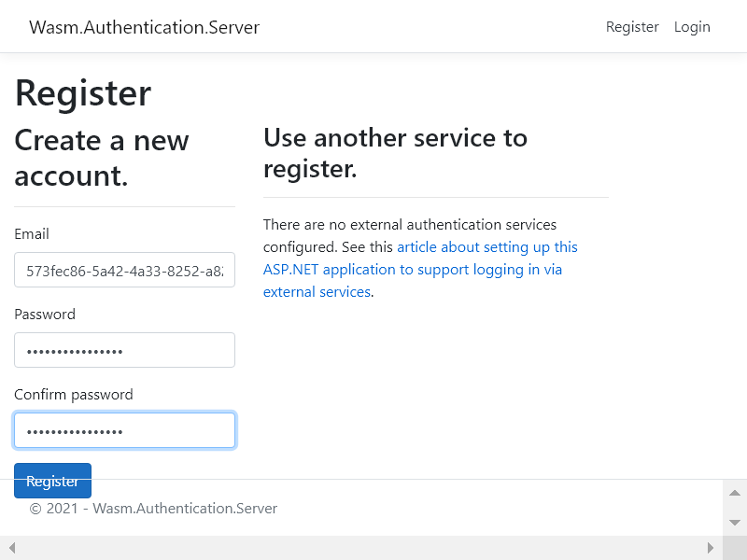Click the "© 2021 - Wasm.Authentication.Server" footer text
The image size is (747, 560).
(x=153, y=509)
